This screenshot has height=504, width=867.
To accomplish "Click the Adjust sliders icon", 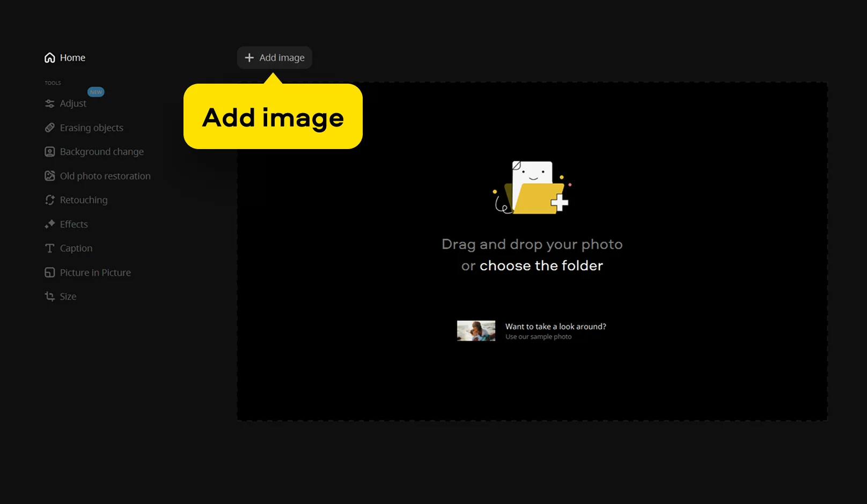I will (x=50, y=103).
